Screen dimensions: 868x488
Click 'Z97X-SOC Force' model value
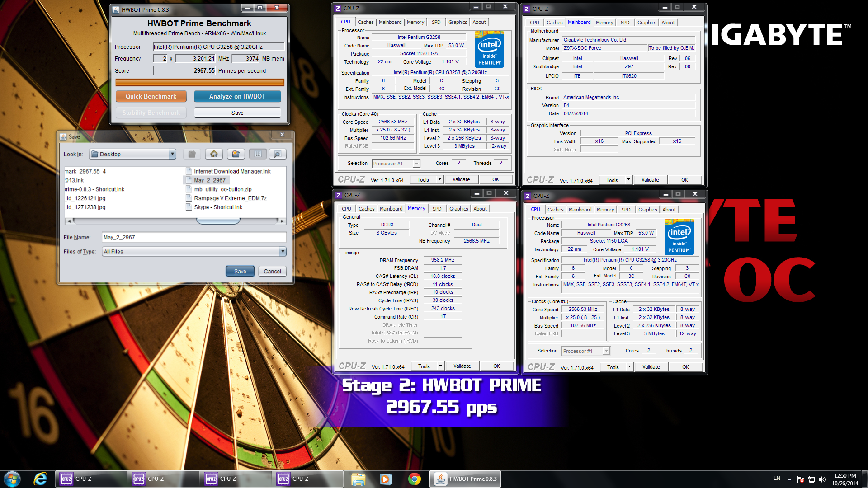(x=604, y=48)
